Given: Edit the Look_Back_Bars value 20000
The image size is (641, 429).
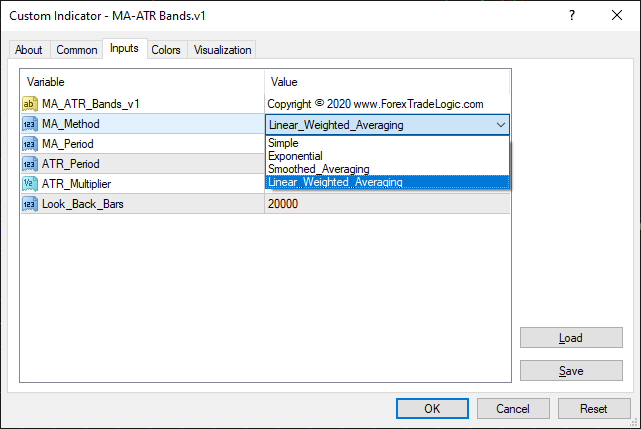Looking at the screenshot, I should [x=387, y=204].
